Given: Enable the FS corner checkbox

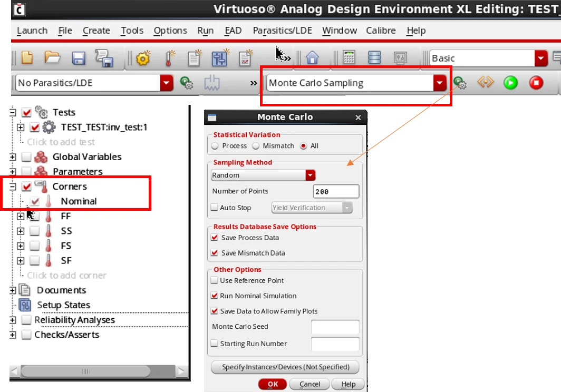Looking at the screenshot, I should click(x=35, y=246).
